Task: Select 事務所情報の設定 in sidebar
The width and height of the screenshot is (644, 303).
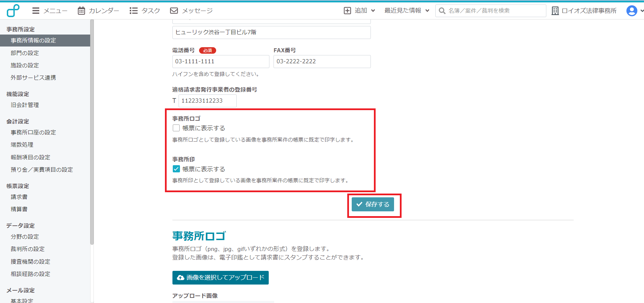Action: click(45, 40)
